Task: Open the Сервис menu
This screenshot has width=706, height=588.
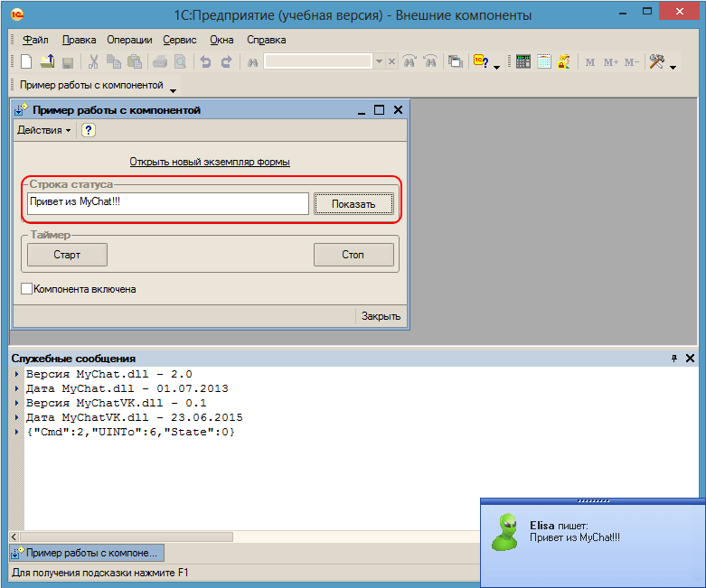Action: pyautogui.click(x=179, y=40)
